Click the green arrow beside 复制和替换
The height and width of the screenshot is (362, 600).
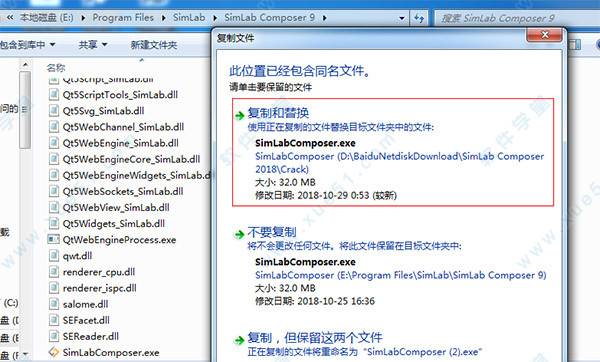240,115
